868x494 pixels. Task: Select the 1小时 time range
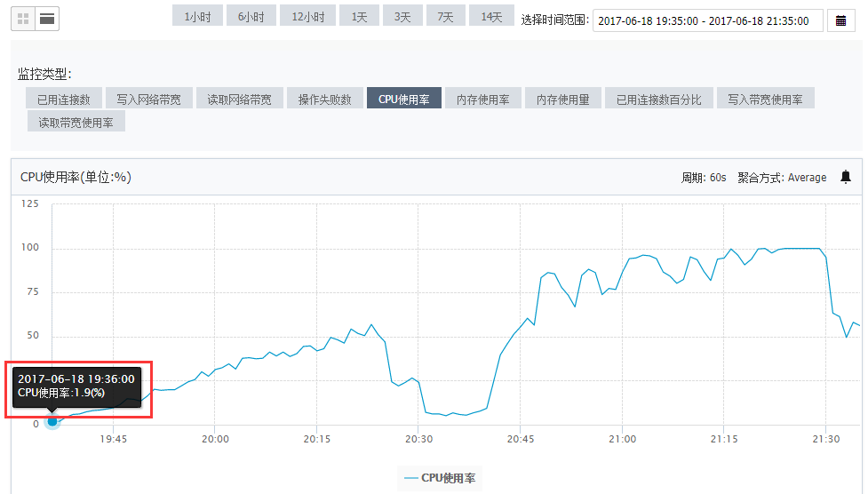pos(197,17)
